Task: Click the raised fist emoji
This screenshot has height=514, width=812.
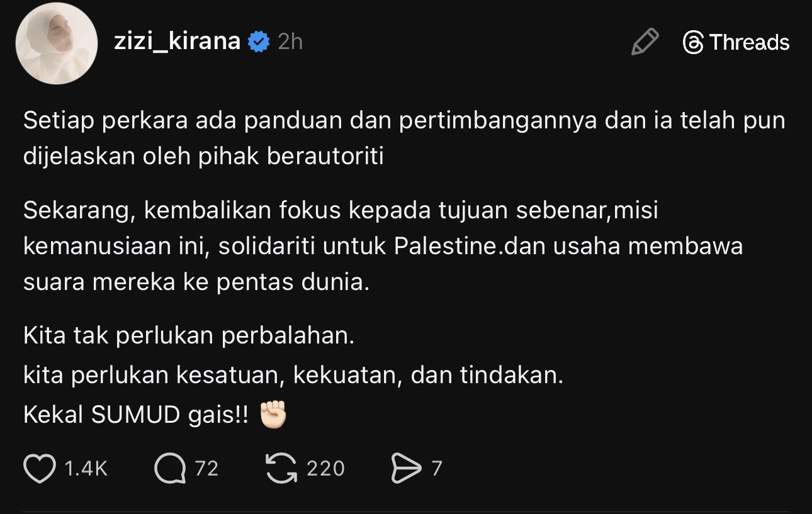Action: [x=273, y=415]
